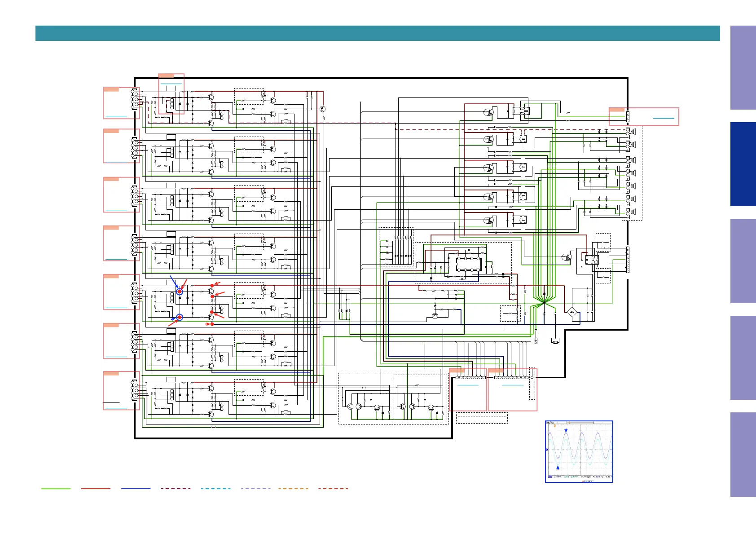Open the topmost purple side tab
Viewport: 756px width, 535px height.
click(x=743, y=67)
